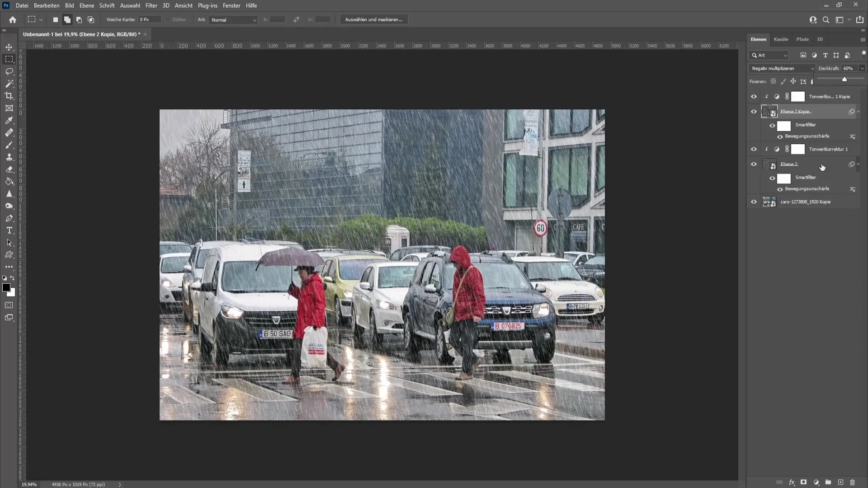Open layer filter type dropdown
The image size is (868, 488).
[769, 55]
